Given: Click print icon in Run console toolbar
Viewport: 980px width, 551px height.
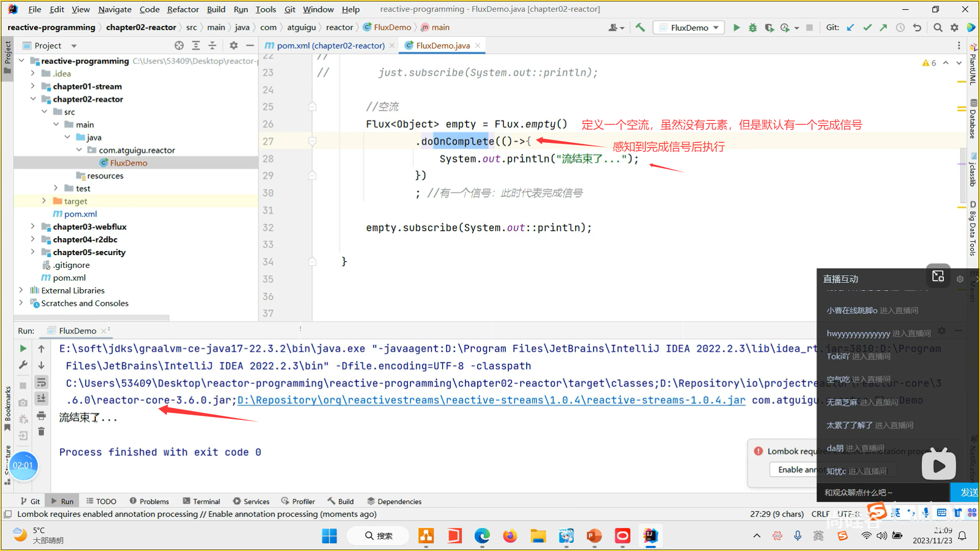Looking at the screenshot, I should tap(41, 415).
